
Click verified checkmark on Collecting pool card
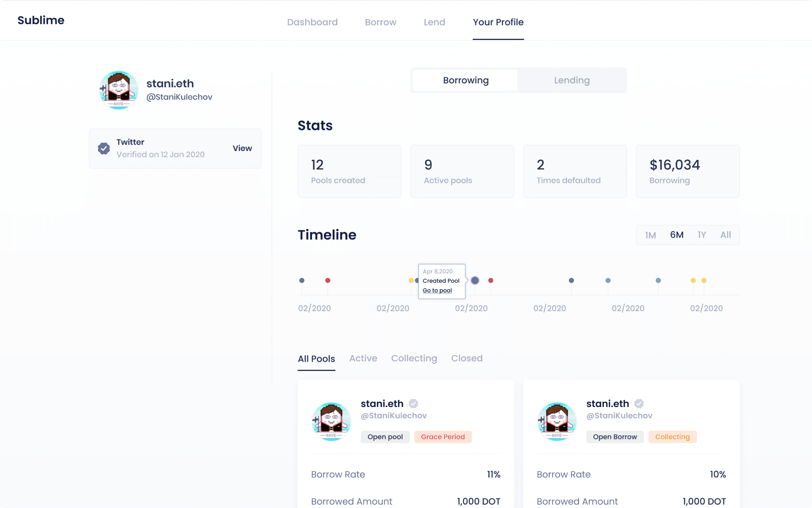click(639, 404)
